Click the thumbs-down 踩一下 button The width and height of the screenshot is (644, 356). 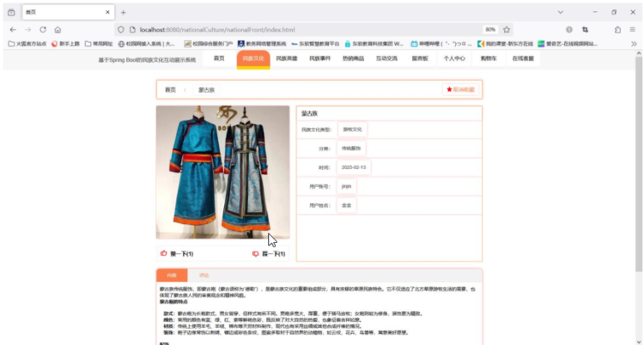coord(269,254)
